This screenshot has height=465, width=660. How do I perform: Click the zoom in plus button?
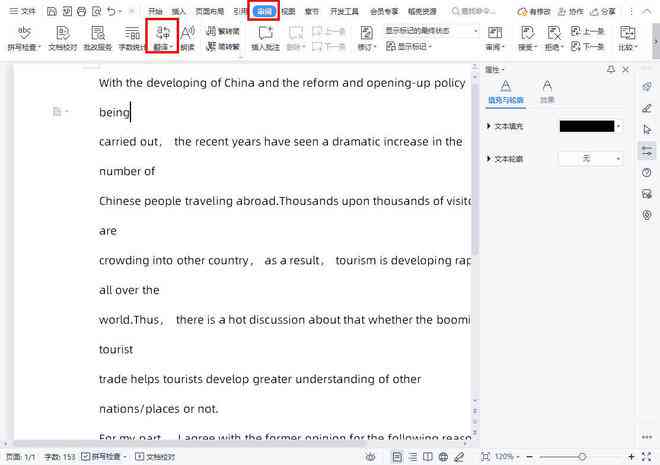631,457
